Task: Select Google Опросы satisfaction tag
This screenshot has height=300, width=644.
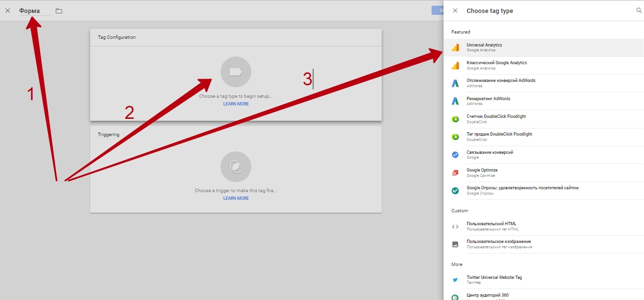Action: click(544, 190)
